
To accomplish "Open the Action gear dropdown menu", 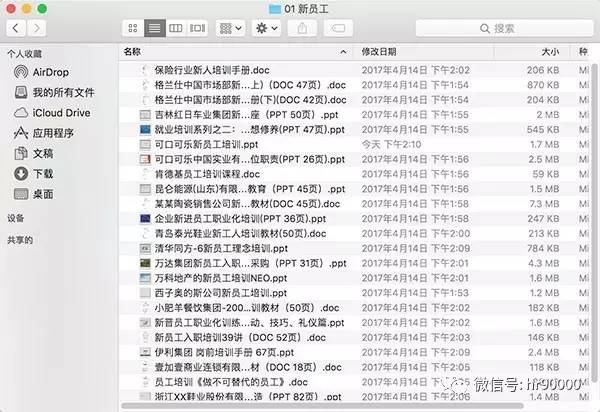I will (x=266, y=28).
